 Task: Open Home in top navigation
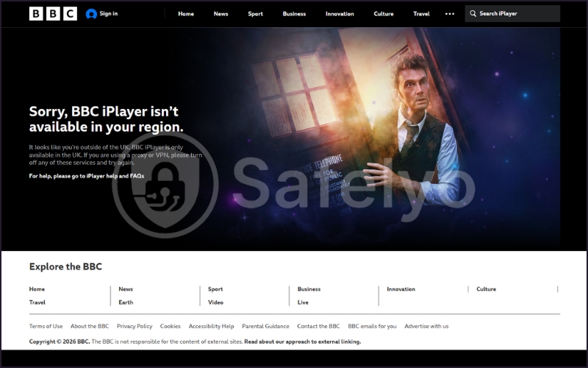click(x=186, y=14)
